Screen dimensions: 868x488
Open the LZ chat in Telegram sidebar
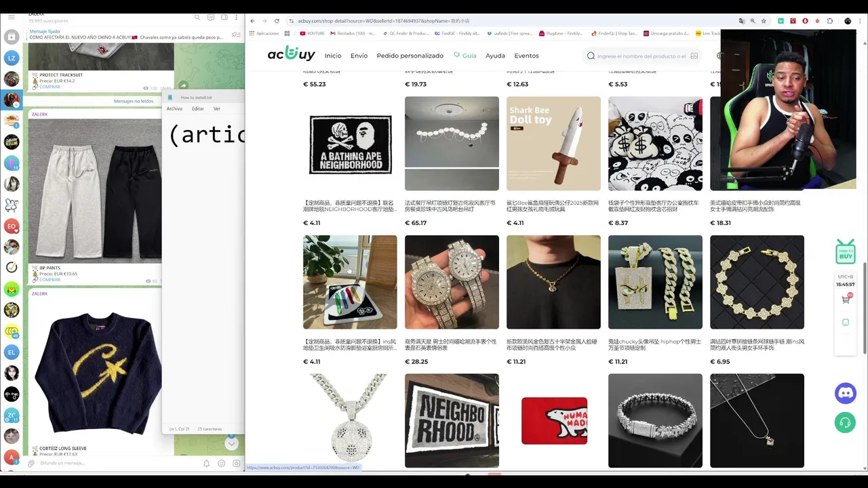(12, 58)
